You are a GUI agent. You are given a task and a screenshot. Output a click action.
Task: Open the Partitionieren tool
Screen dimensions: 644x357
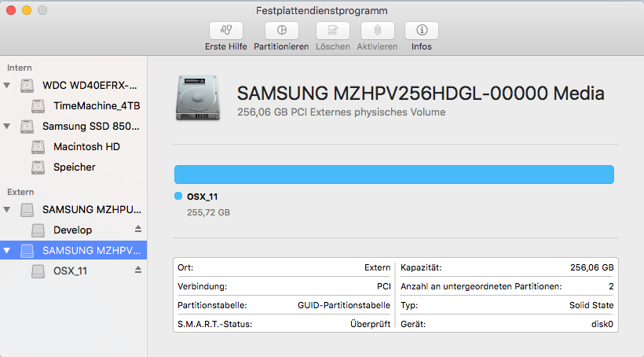coord(281,31)
